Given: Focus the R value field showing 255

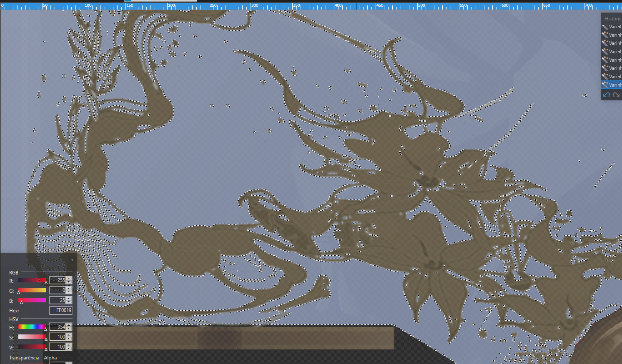Looking at the screenshot, I should 58,280.
